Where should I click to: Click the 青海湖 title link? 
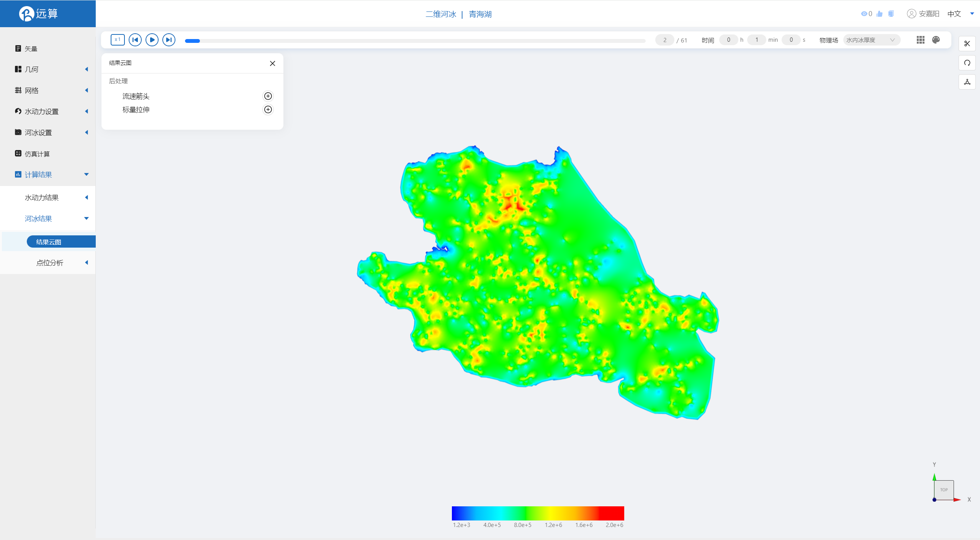480,14
